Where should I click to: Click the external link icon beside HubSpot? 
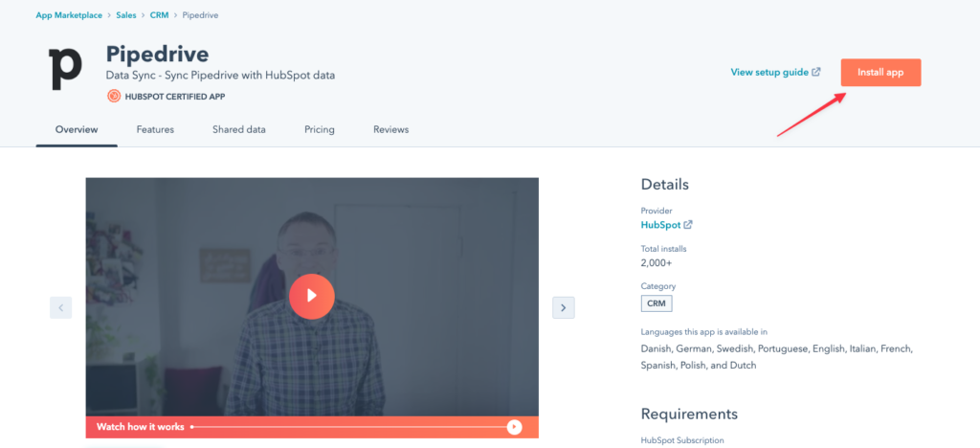pos(688,224)
